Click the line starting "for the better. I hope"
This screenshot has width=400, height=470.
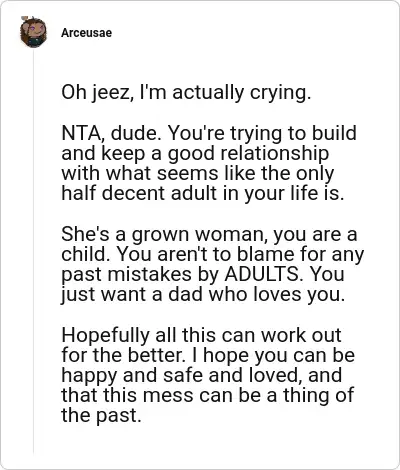point(208,355)
